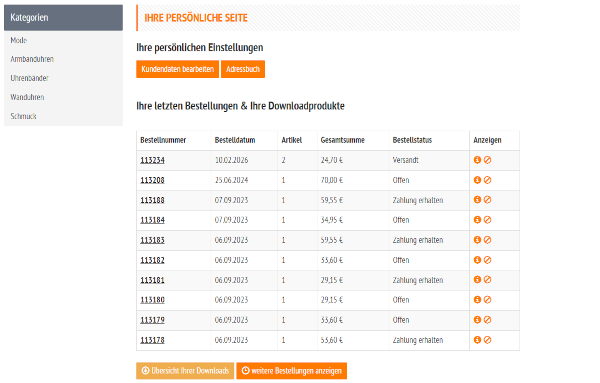Show info for order 113208
The height and width of the screenshot is (383, 600).
tap(477, 180)
